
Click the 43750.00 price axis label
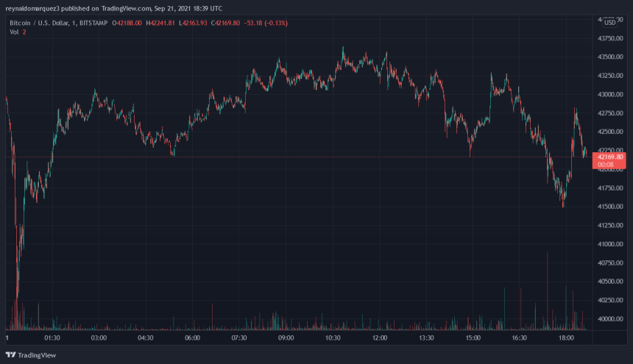(x=610, y=38)
